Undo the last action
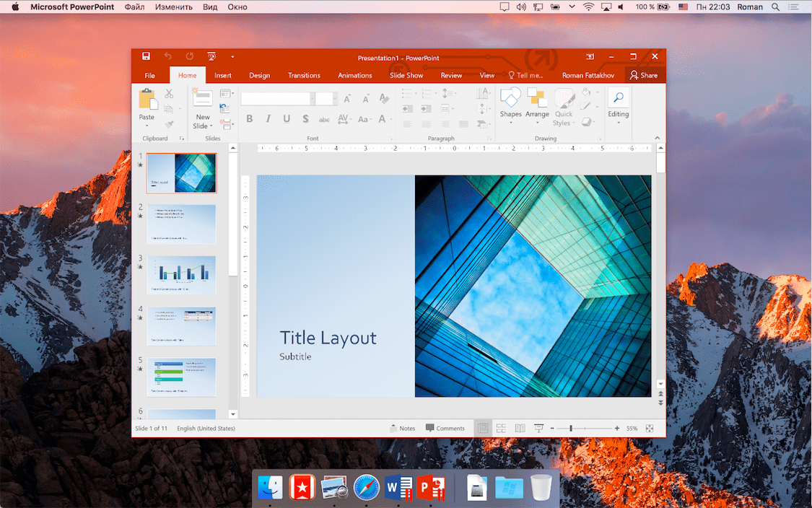 coord(167,56)
